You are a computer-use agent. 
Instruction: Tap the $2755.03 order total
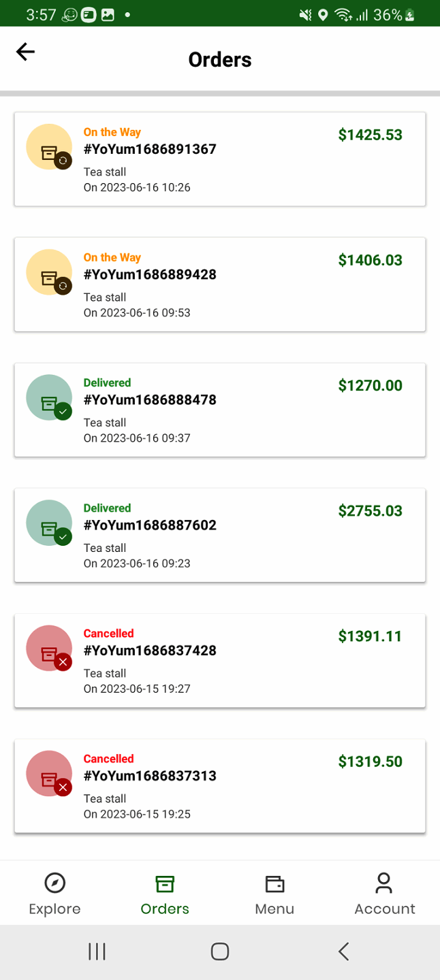pyautogui.click(x=370, y=510)
